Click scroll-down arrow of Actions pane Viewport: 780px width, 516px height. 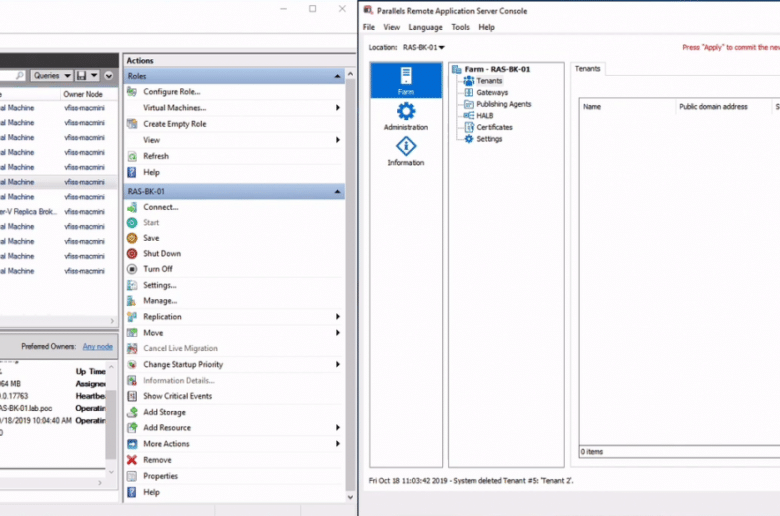(350, 497)
